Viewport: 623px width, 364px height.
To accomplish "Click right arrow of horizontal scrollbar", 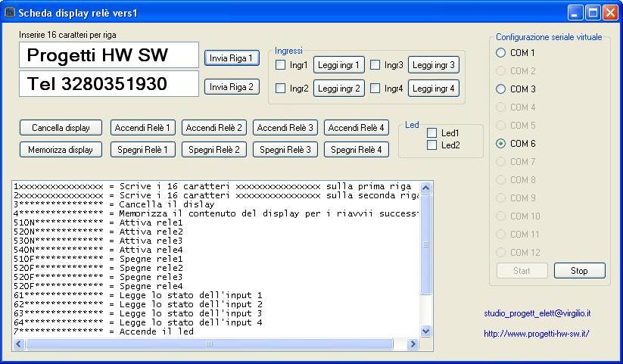I will 413,344.
